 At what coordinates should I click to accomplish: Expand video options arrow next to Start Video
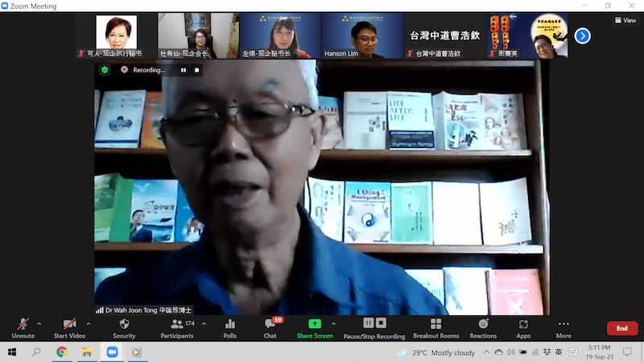click(89, 323)
